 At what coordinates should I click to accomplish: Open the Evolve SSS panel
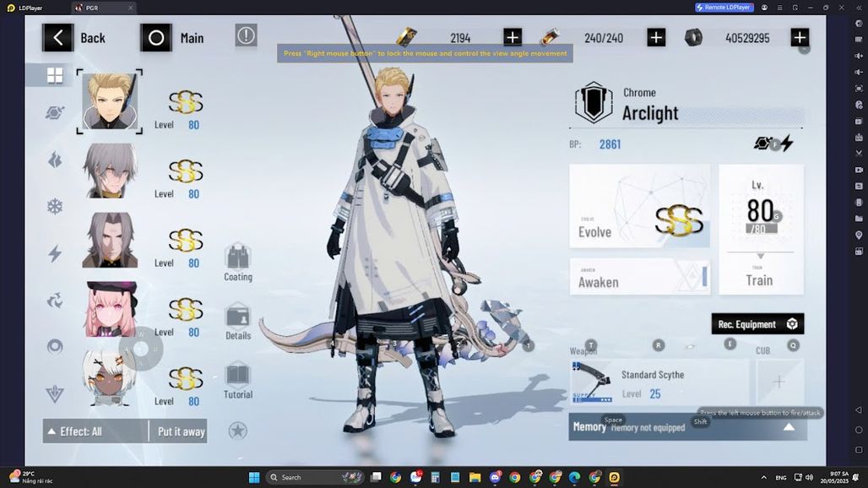(639, 206)
